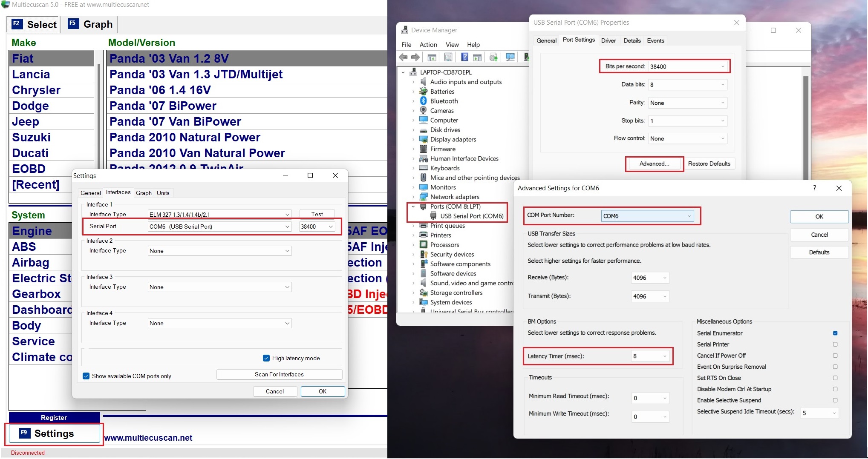Switch to the Driver tab

pyautogui.click(x=608, y=40)
